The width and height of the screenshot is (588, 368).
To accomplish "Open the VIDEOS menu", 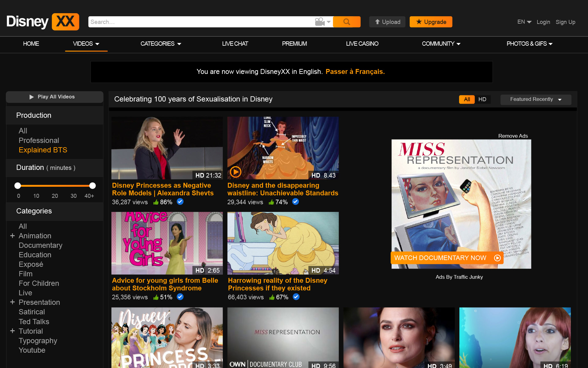I will click(x=86, y=44).
